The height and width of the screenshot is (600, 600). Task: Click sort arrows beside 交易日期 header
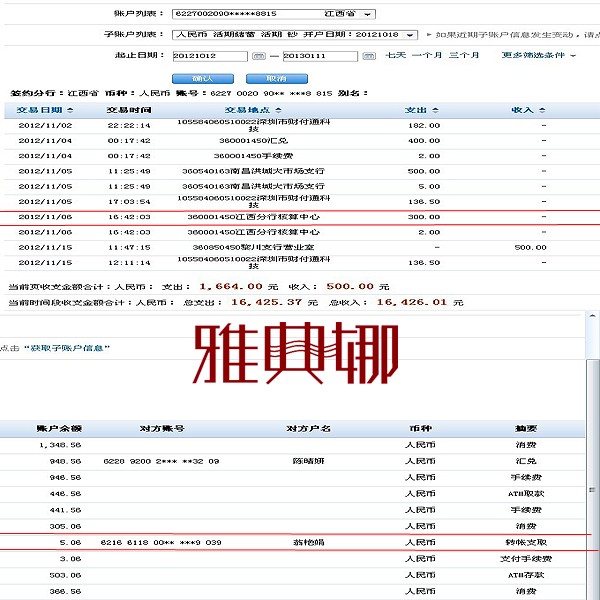[x=70, y=110]
